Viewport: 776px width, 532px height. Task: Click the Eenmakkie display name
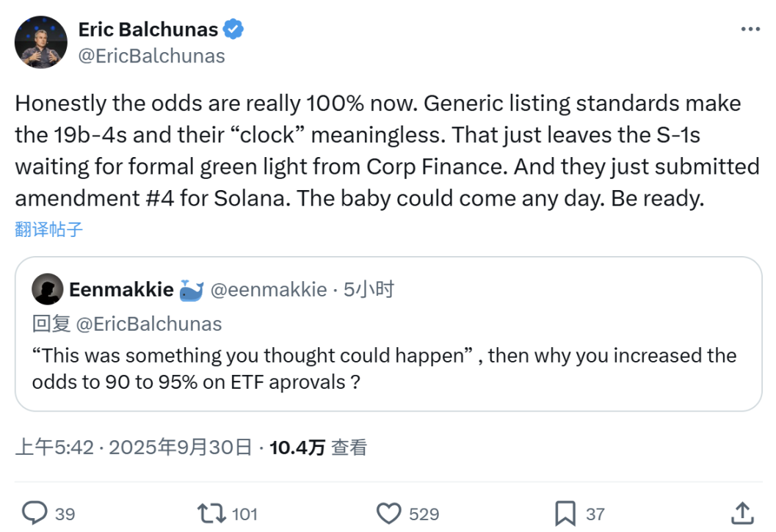(121, 290)
